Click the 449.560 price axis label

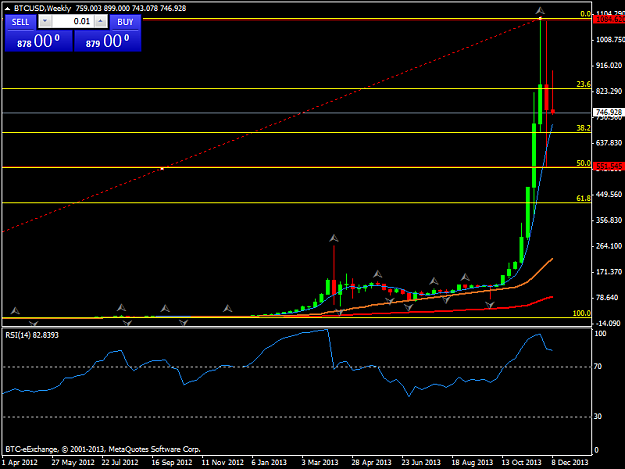609,194
